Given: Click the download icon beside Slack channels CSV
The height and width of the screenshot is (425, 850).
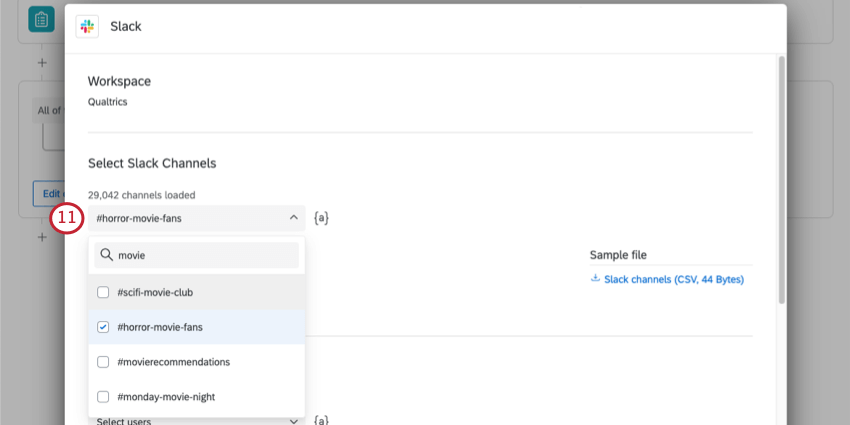Looking at the screenshot, I should pyautogui.click(x=595, y=279).
